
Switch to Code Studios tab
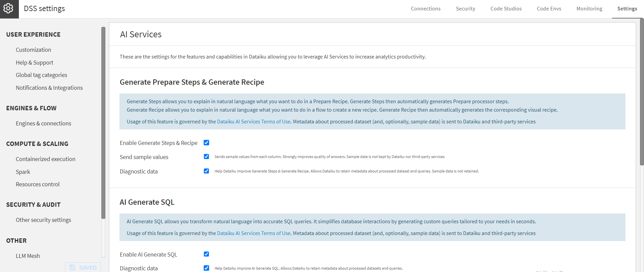pos(506,9)
